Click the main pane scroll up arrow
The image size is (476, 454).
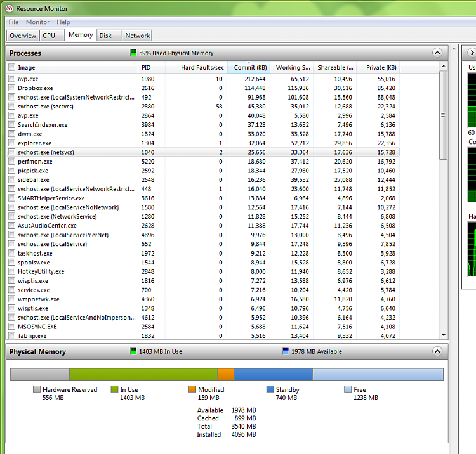pyautogui.click(x=454, y=49)
